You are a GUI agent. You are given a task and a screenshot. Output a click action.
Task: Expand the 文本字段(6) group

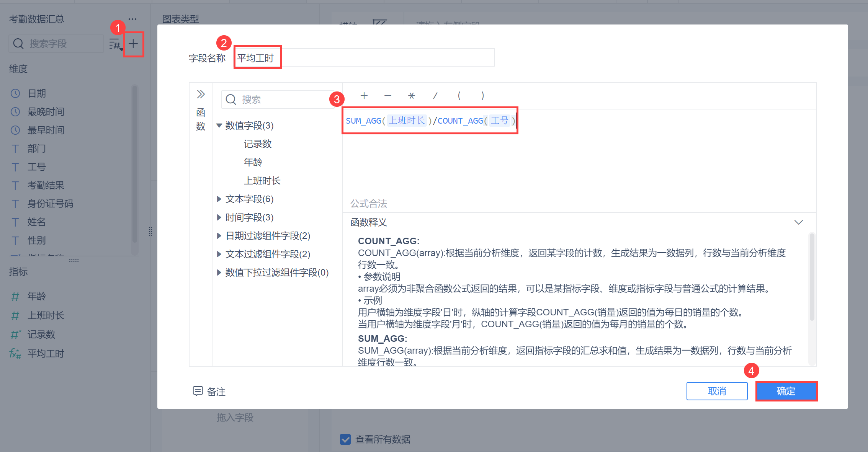(x=219, y=199)
